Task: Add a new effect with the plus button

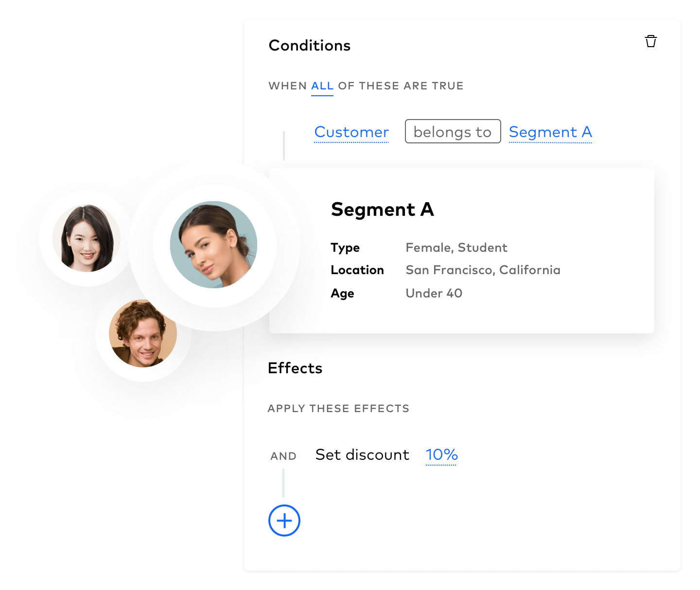Action: (x=284, y=521)
